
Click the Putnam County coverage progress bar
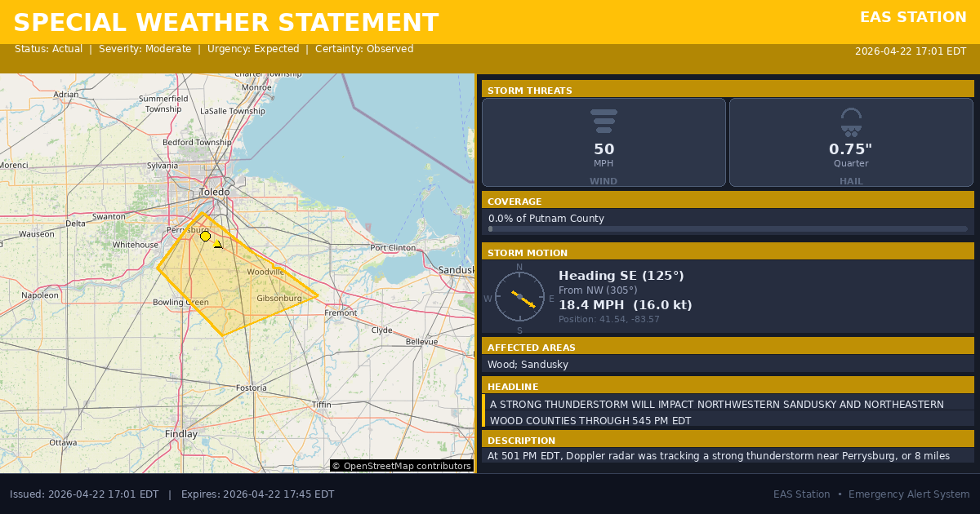pyautogui.click(x=727, y=229)
